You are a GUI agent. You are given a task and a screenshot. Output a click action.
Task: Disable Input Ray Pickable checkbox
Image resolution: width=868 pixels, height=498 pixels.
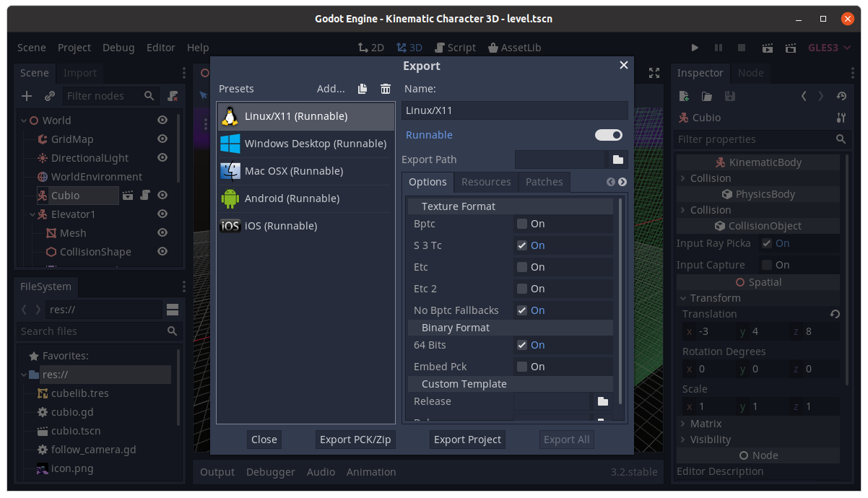pos(767,243)
